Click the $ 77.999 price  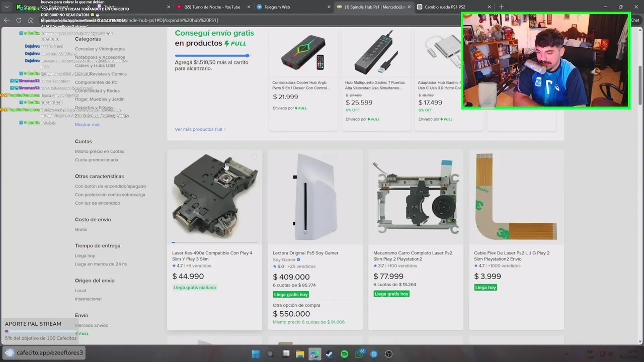[x=388, y=276]
